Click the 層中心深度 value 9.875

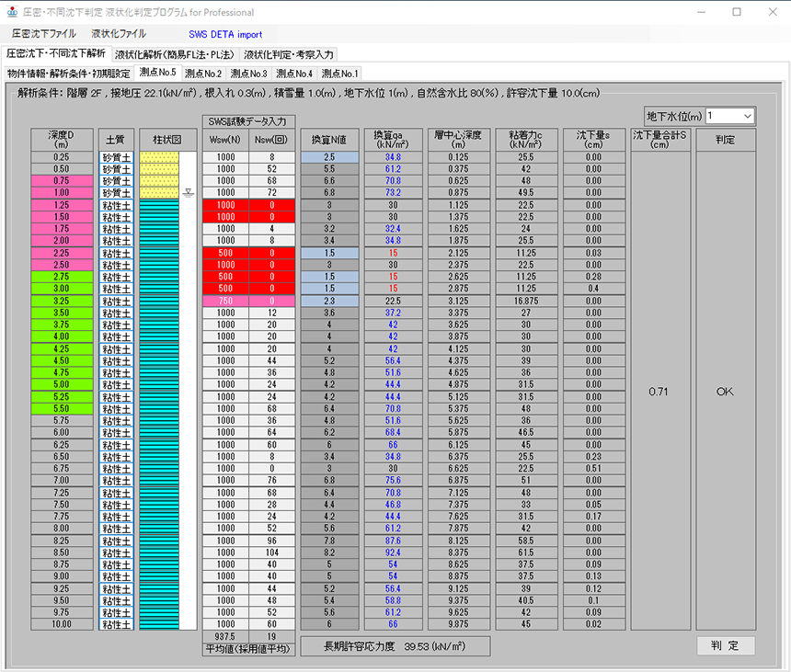pyautogui.click(x=459, y=624)
